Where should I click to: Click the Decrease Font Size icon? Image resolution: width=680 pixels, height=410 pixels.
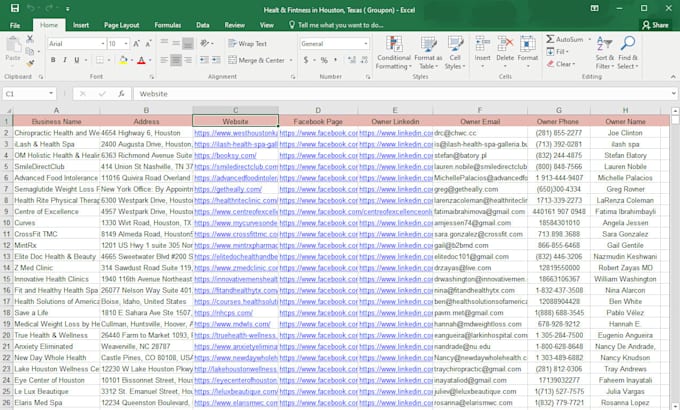pos(148,43)
